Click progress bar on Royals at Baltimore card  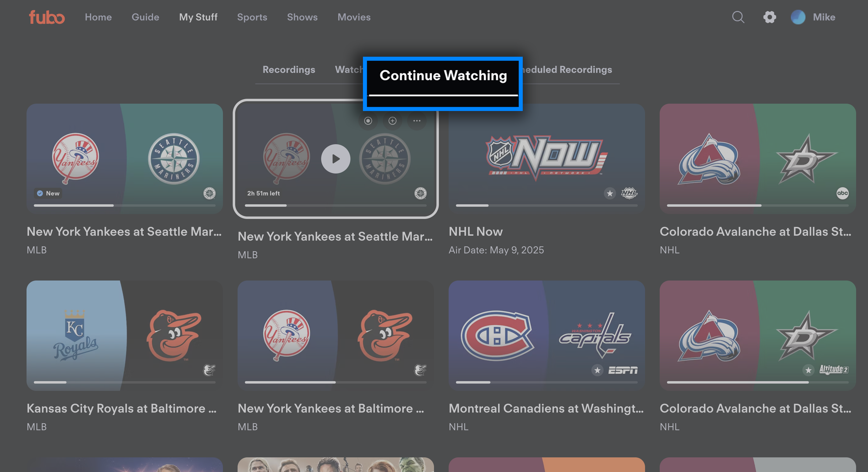125,382
